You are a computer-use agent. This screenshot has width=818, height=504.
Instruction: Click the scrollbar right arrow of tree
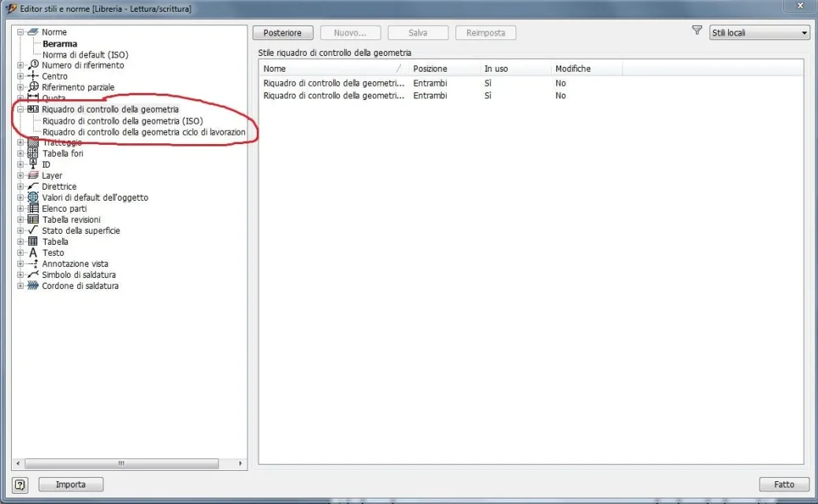click(x=240, y=463)
